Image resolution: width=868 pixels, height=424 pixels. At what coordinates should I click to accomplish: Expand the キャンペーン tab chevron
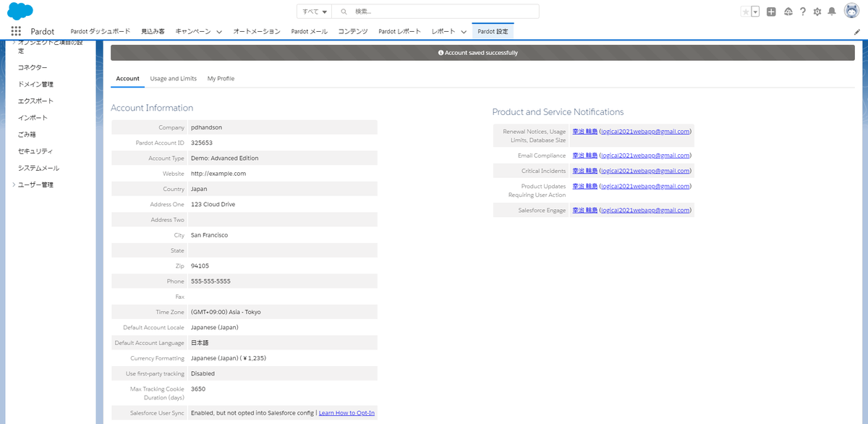219,32
